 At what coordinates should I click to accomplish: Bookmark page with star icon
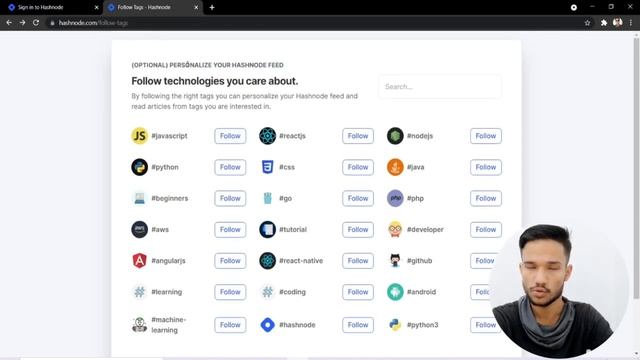click(587, 23)
